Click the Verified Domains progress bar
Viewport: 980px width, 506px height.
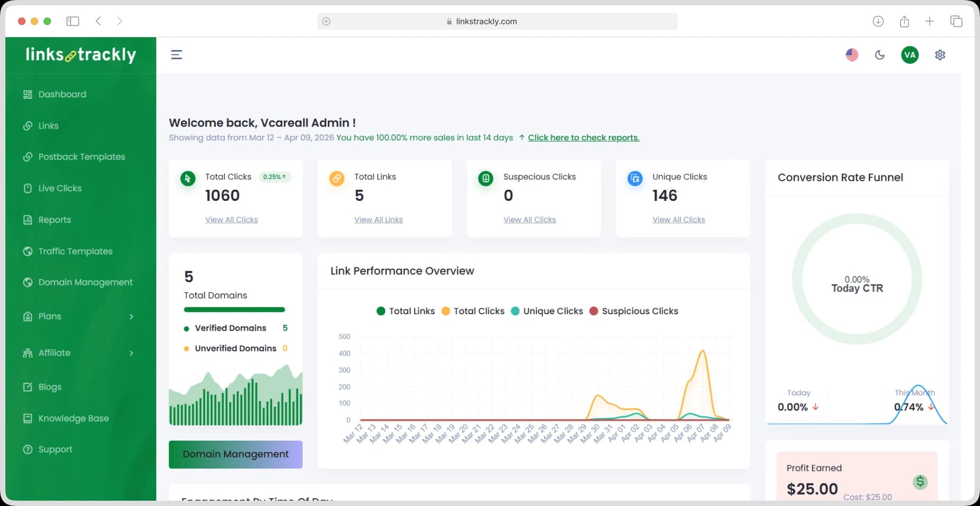[x=234, y=309]
